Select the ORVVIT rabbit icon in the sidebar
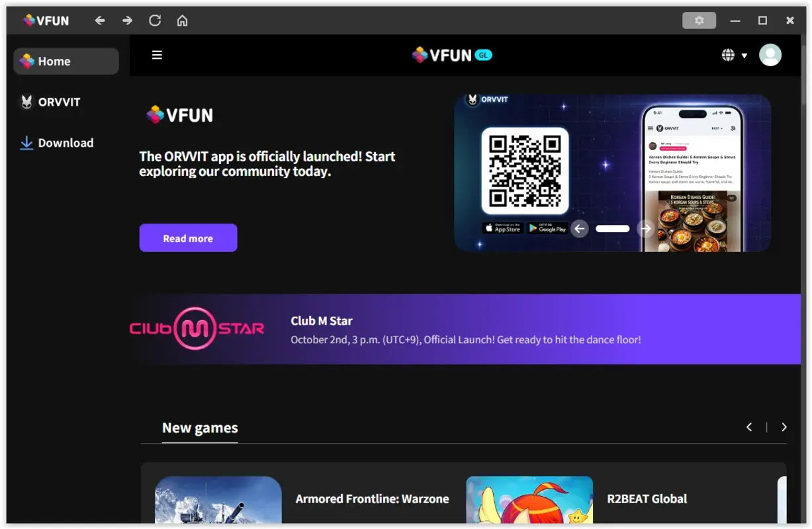Viewport: 812px width, 529px height. [x=25, y=102]
